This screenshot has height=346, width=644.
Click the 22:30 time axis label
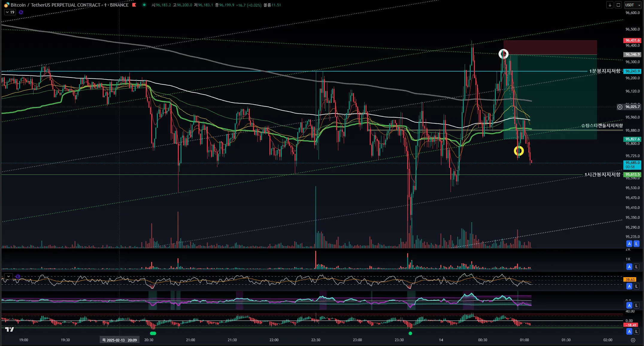[316, 340]
